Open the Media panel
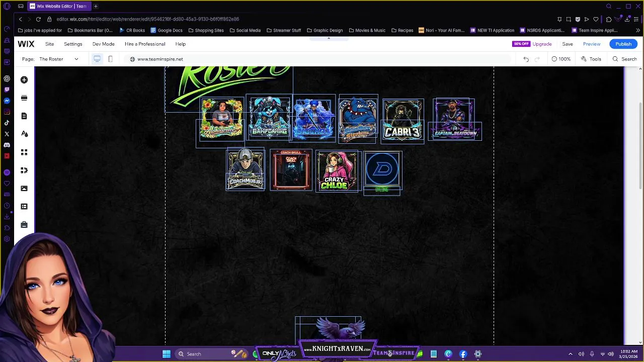 point(24,189)
